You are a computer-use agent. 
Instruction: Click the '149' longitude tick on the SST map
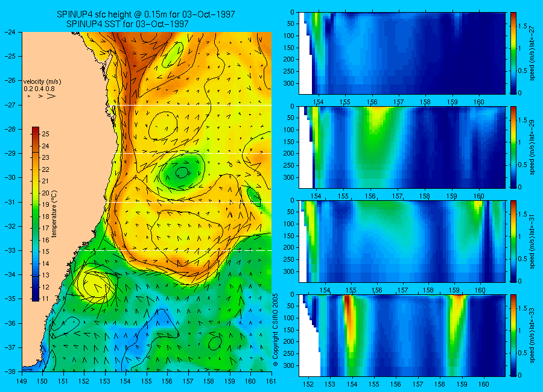22,381
